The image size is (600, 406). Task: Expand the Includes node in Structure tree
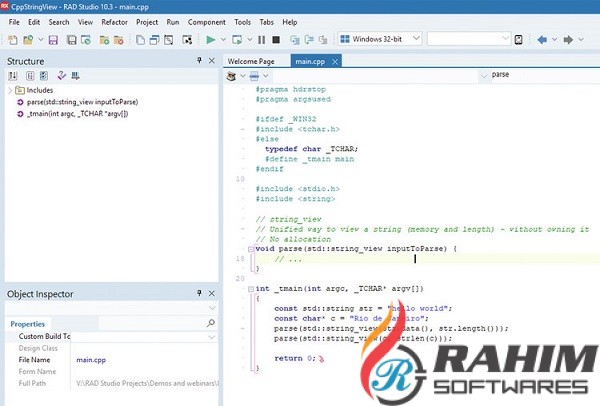pyautogui.click(x=10, y=90)
